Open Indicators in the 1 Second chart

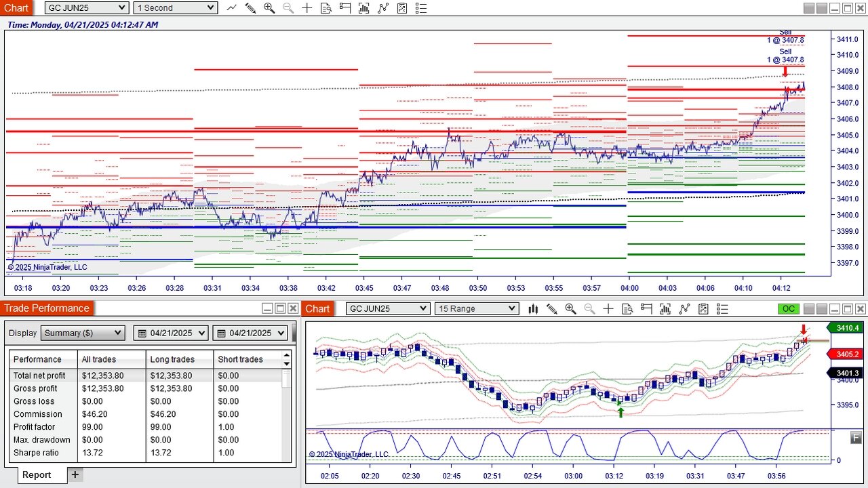click(x=364, y=8)
